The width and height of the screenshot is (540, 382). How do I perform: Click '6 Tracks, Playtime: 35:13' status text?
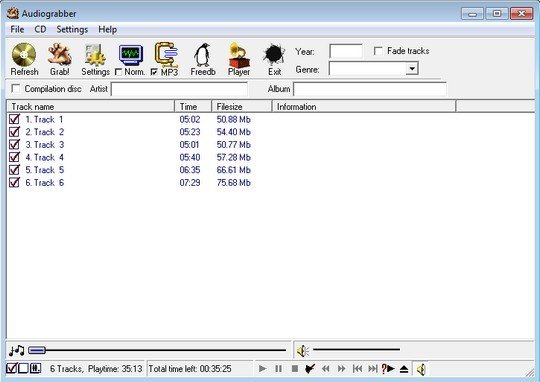point(96,369)
